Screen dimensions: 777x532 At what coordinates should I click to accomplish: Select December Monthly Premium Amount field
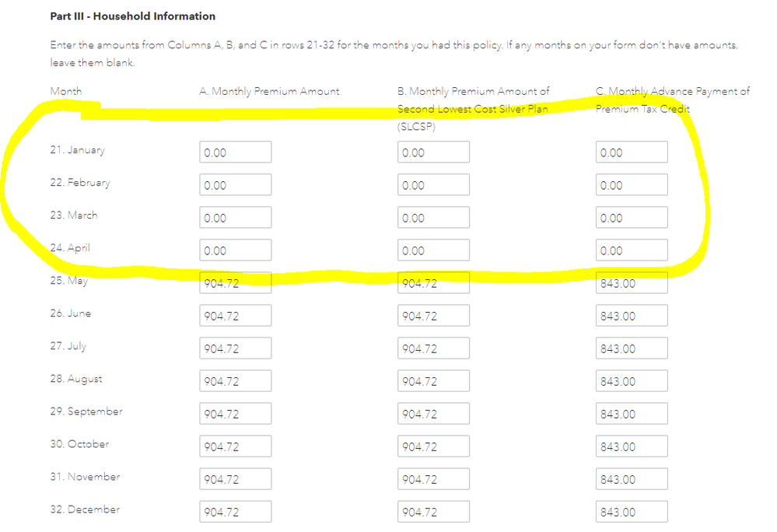point(235,512)
